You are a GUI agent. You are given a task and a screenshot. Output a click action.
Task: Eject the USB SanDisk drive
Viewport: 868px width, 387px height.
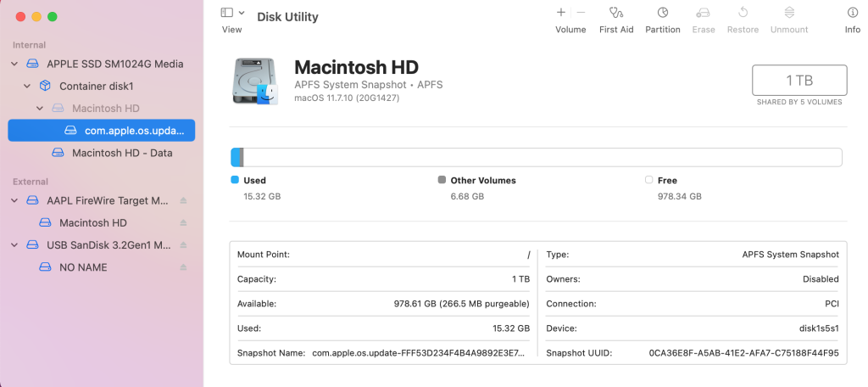[x=183, y=245]
